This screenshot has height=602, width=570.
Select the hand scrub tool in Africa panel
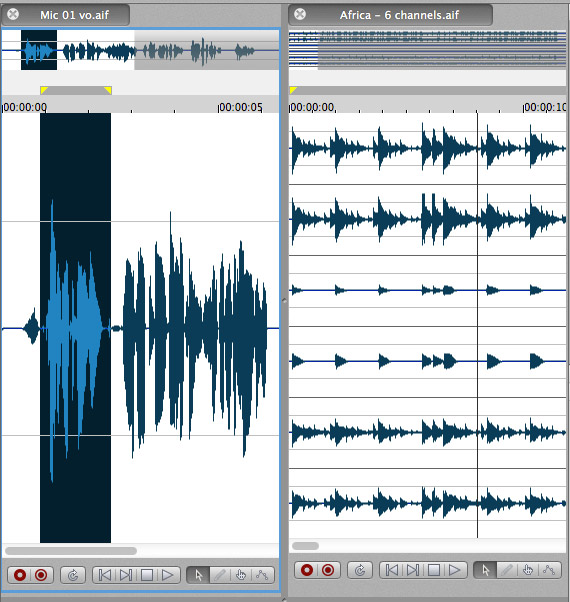pyautogui.click(x=528, y=570)
